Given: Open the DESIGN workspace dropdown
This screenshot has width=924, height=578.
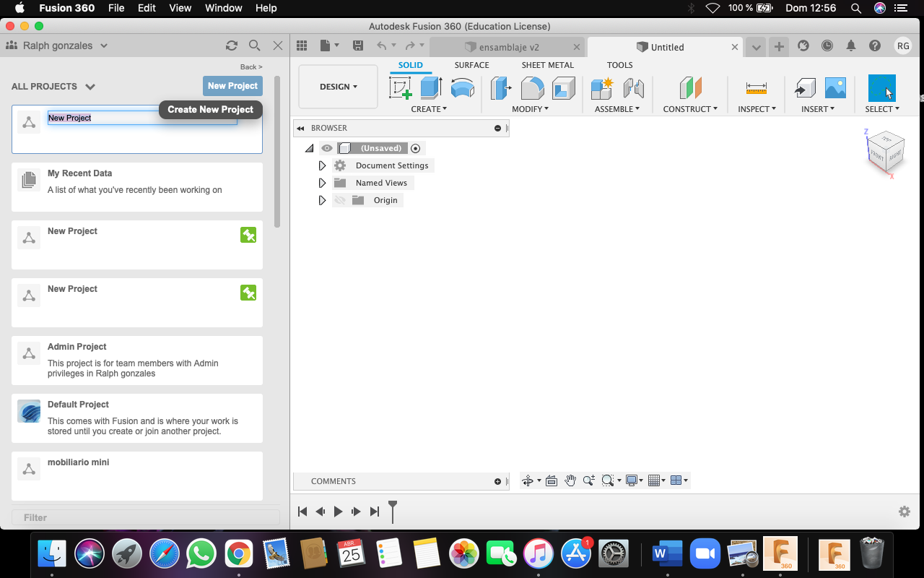Looking at the screenshot, I should point(338,87).
